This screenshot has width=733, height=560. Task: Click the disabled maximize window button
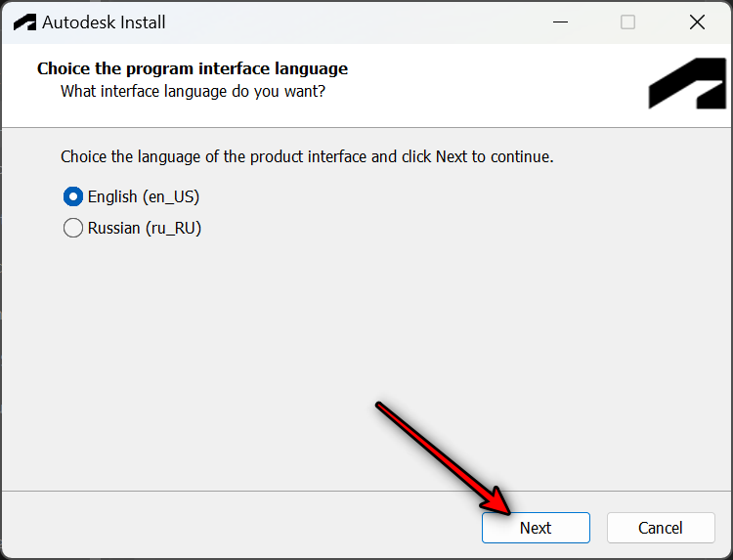(x=627, y=22)
